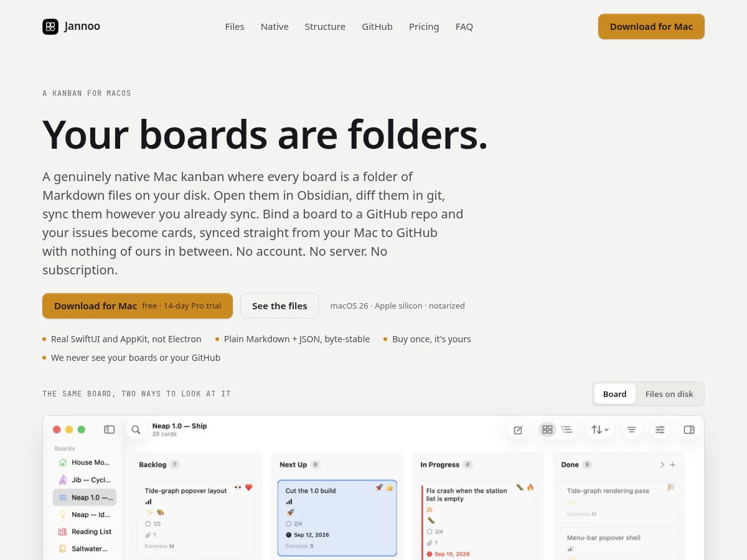Collapse the Done column chevron
Viewport: 747px width, 560px height.
(x=662, y=465)
